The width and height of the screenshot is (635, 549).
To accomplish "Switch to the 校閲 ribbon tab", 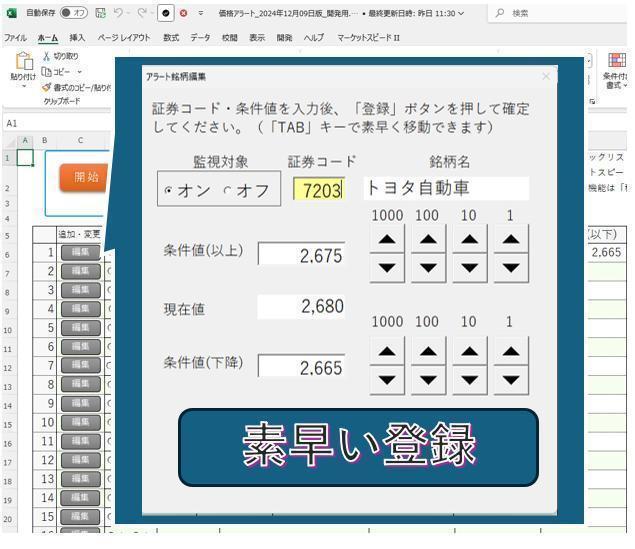I will pyautogui.click(x=230, y=38).
